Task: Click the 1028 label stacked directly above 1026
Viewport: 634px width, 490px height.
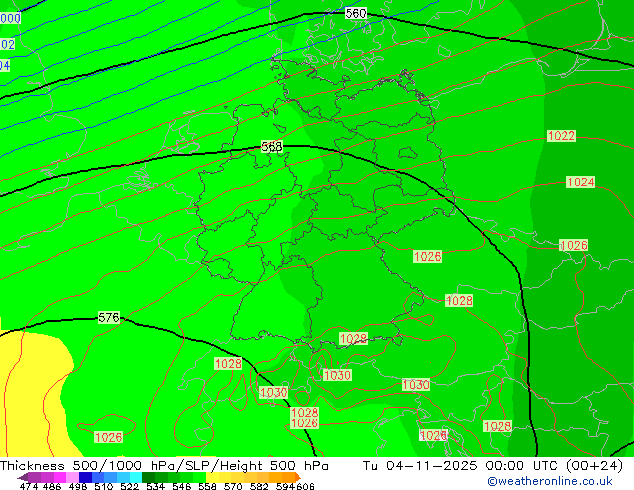Action: click(x=305, y=412)
